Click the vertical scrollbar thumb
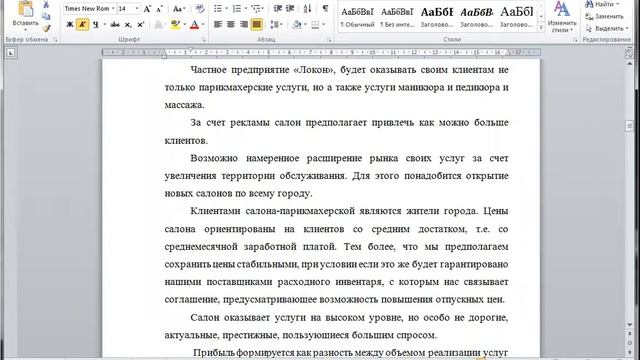 [x=629, y=126]
